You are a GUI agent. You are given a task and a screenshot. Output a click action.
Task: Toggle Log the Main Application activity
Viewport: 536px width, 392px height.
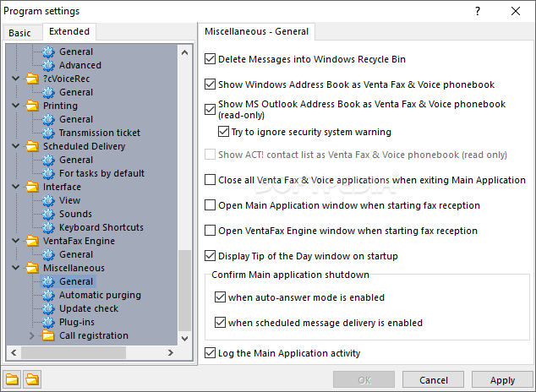[x=210, y=353]
